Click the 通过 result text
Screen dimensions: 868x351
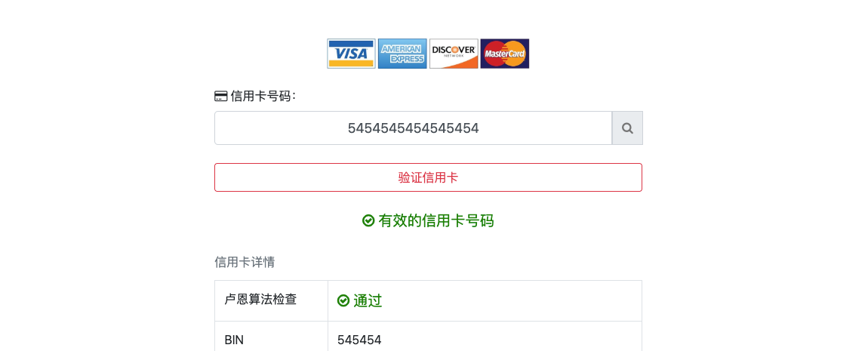(x=368, y=300)
